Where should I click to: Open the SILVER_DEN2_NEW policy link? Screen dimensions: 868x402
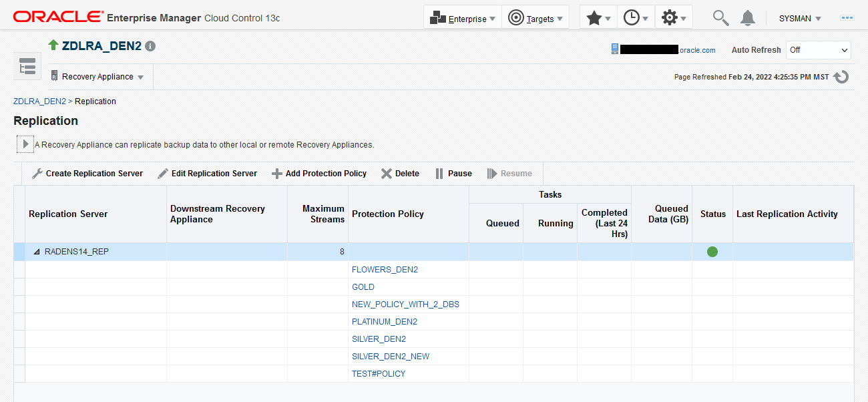pyautogui.click(x=391, y=357)
